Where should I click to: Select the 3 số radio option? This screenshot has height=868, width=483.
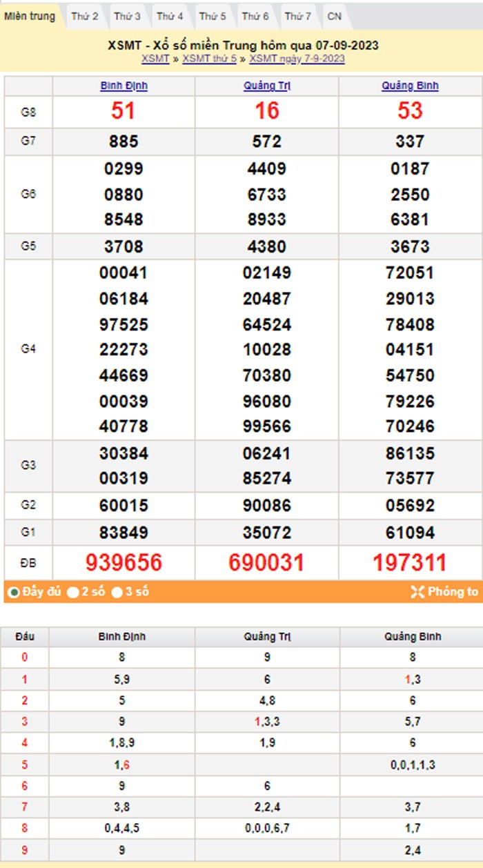[118, 592]
